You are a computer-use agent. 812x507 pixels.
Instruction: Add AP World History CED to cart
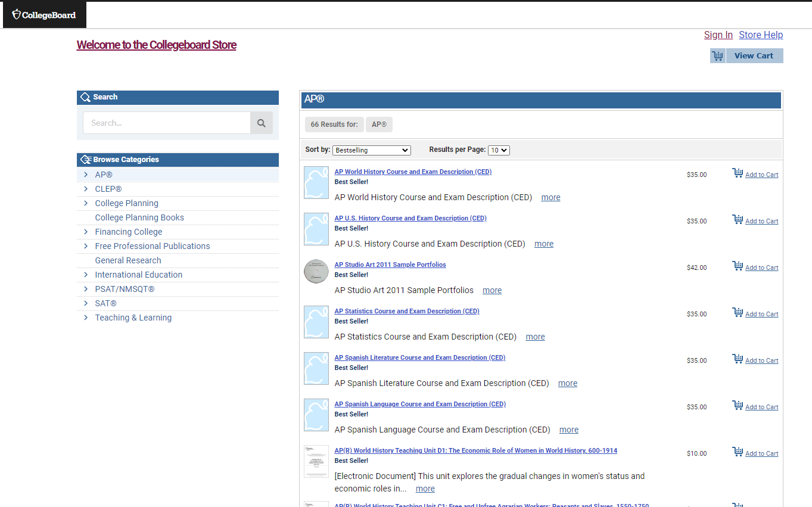[x=761, y=175]
